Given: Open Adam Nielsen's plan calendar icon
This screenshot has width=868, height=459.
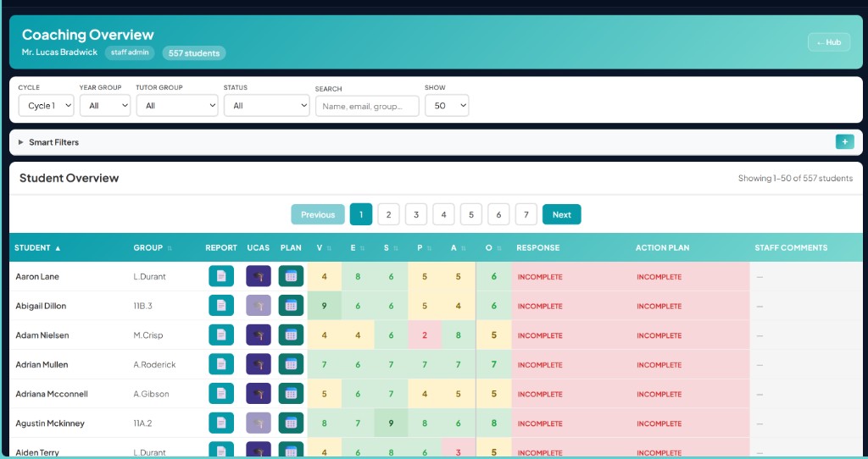Looking at the screenshot, I should tap(291, 335).
